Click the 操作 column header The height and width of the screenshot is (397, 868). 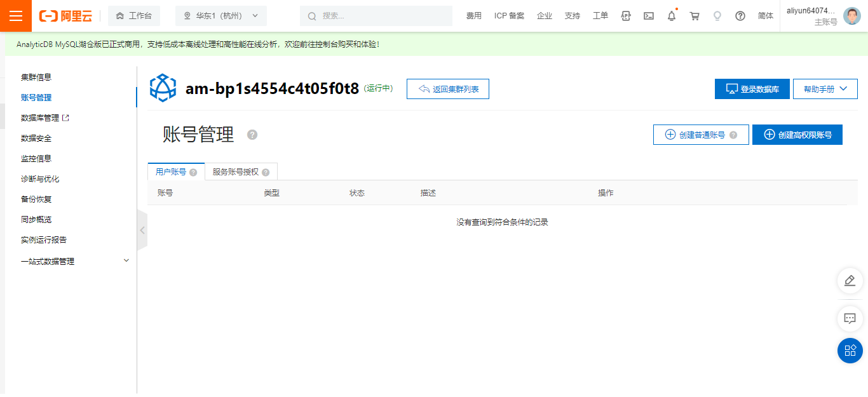pos(606,192)
